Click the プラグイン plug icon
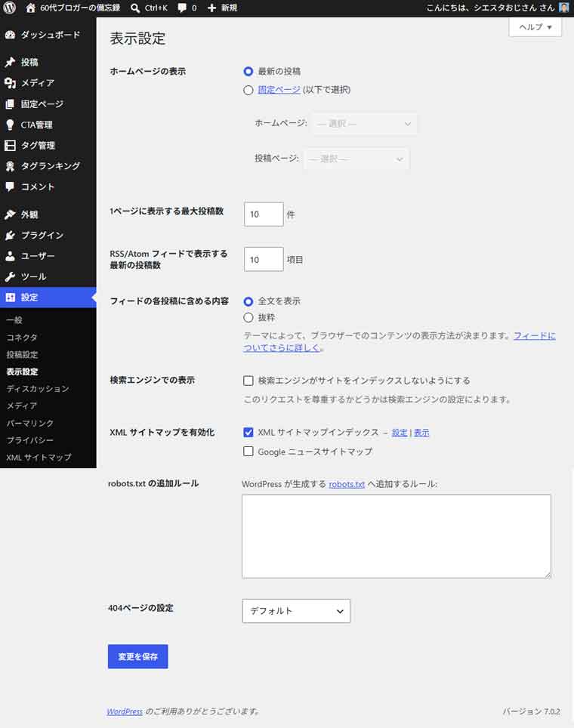The height and width of the screenshot is (728, 574). (10, 236)
